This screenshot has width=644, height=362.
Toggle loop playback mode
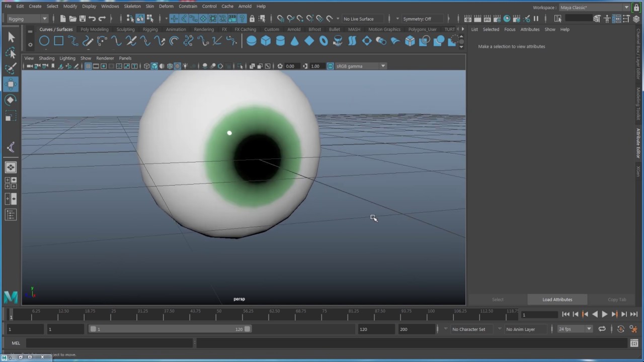point(602,329)
